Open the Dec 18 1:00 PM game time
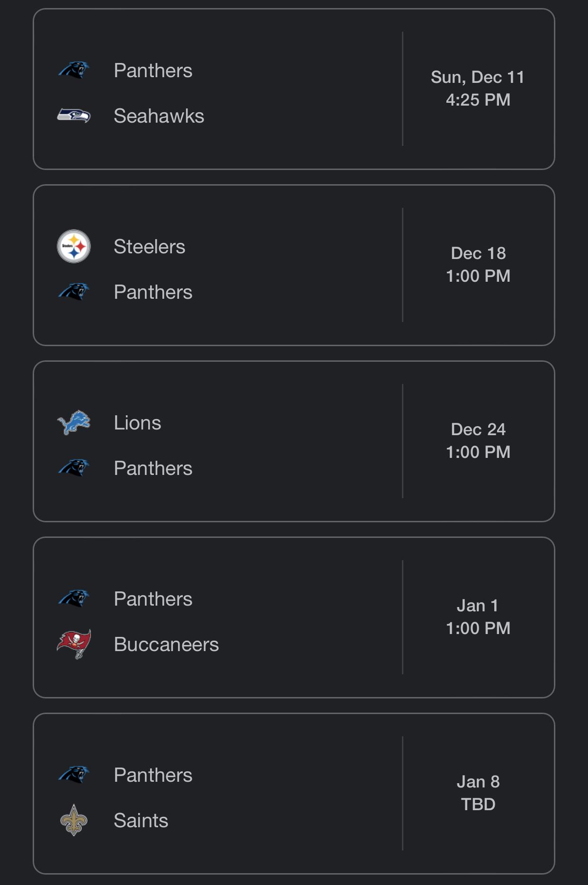 coord(478,265)
